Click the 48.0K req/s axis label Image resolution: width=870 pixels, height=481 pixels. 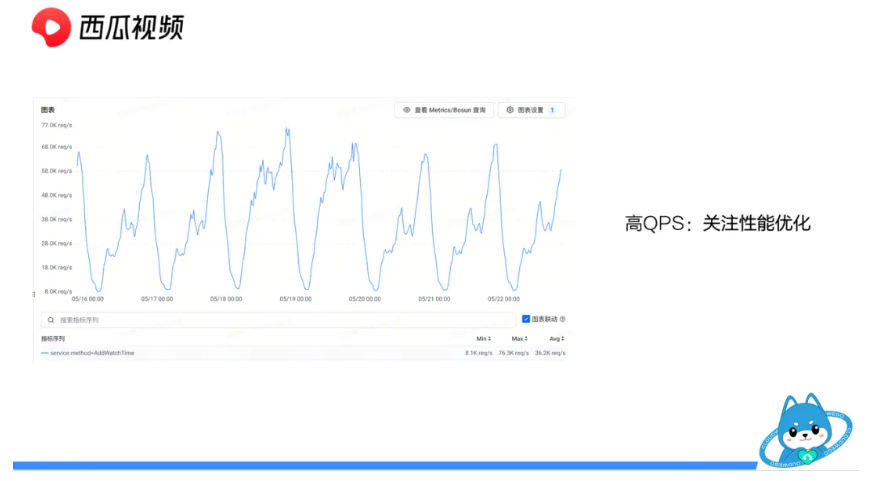pyautogui.click(x=57, y=195)
